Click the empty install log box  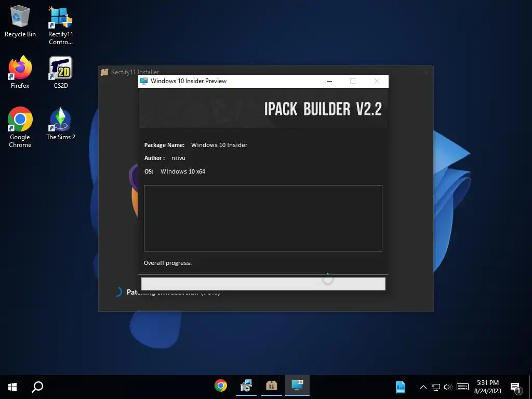click(263, 218)
